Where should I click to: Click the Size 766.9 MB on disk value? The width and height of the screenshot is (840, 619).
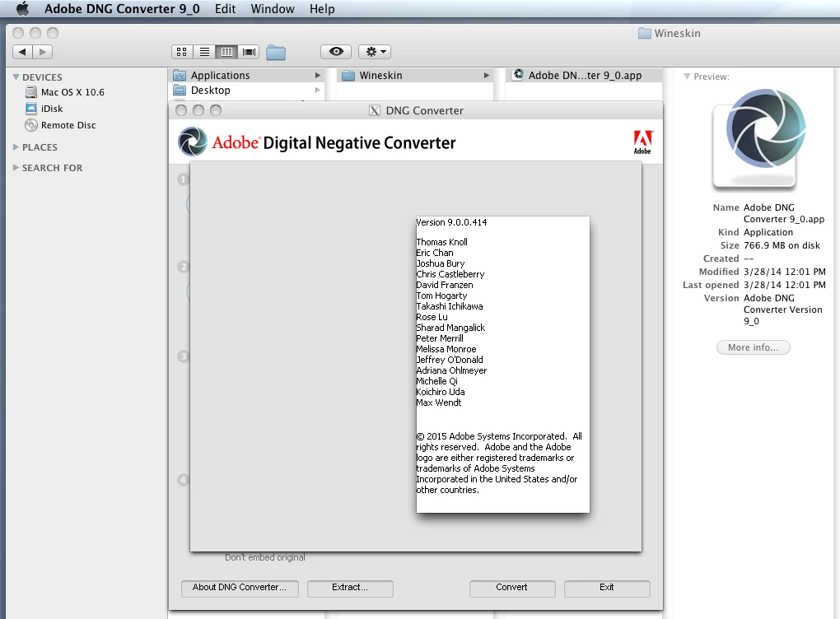click(x=782, y=245)
